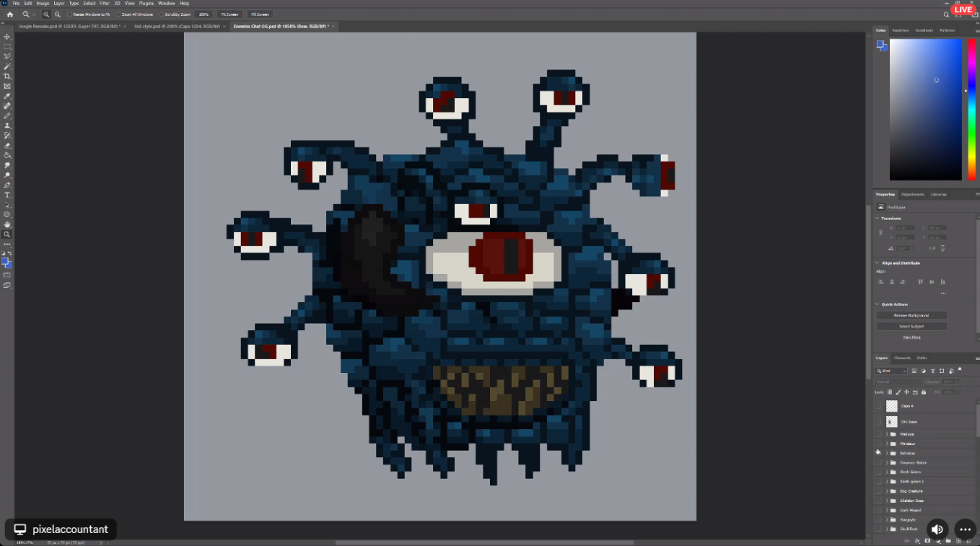Screen dimensions: 980x546
Task: Click the type layer filter icon
Action: 932,371
